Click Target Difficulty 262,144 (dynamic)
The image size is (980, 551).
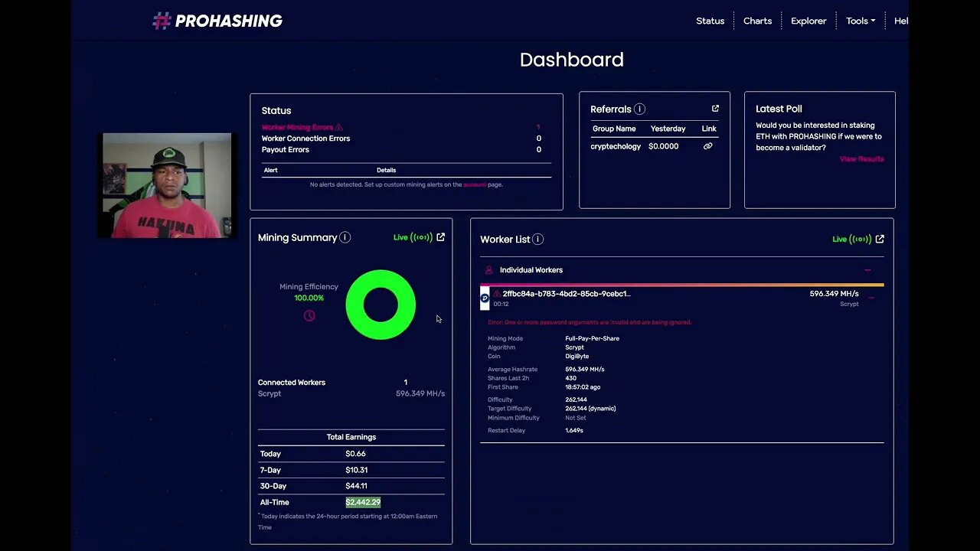(590, 409)
